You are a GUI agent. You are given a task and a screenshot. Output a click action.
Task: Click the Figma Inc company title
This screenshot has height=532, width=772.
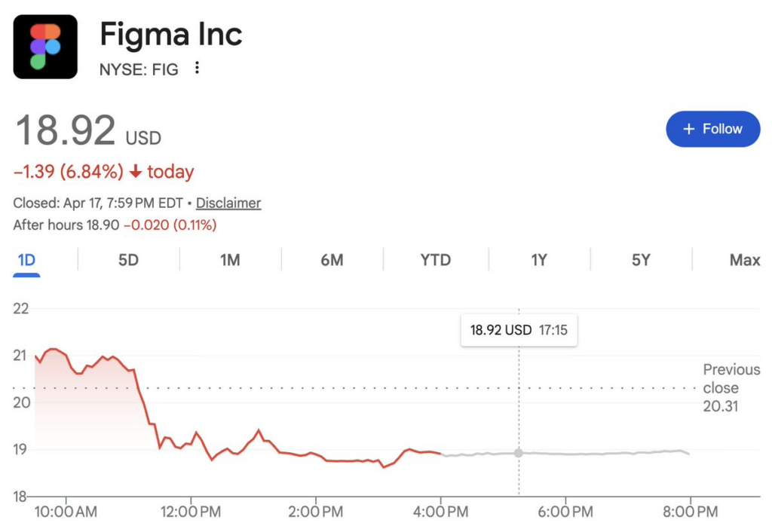click(171, 35)
